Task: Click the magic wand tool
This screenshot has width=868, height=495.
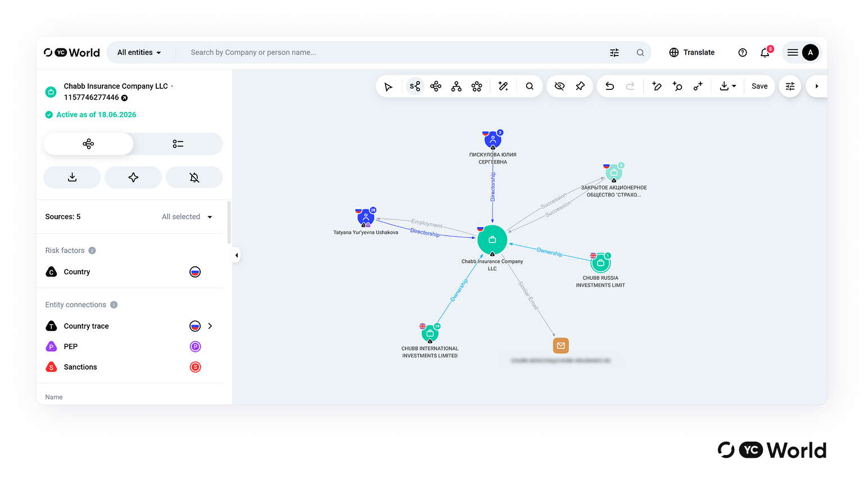Action: click(x=503, y=87)
